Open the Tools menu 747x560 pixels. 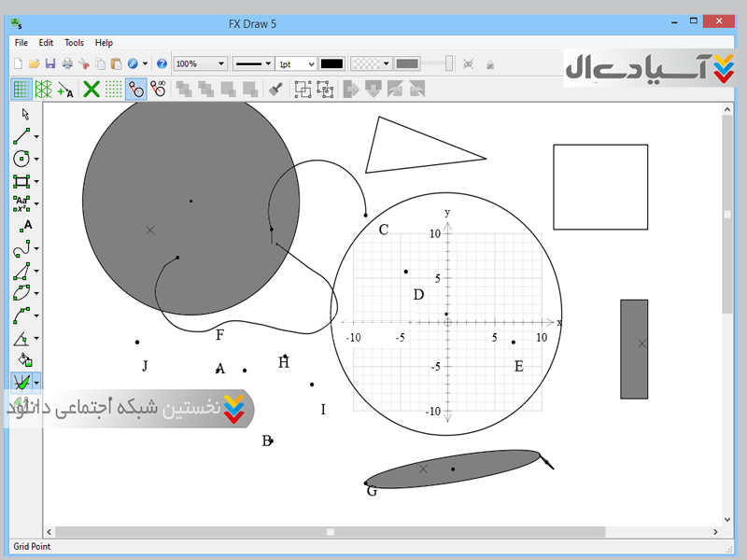[74, 43]
